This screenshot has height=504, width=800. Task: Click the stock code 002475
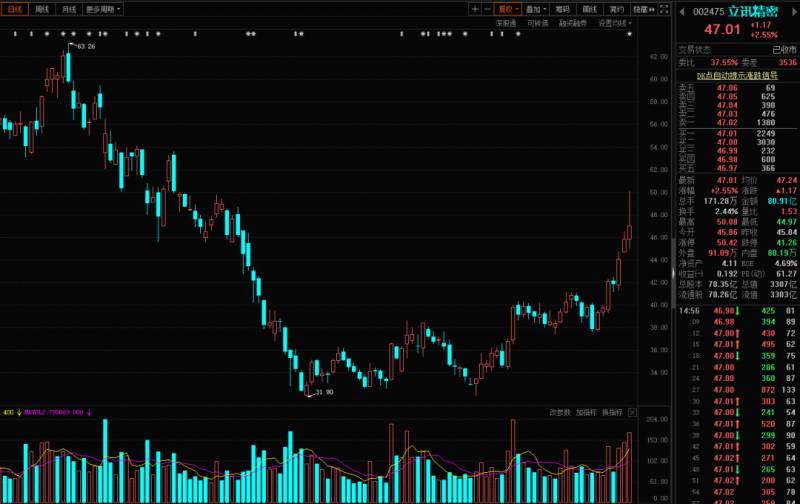coord(708,12)
